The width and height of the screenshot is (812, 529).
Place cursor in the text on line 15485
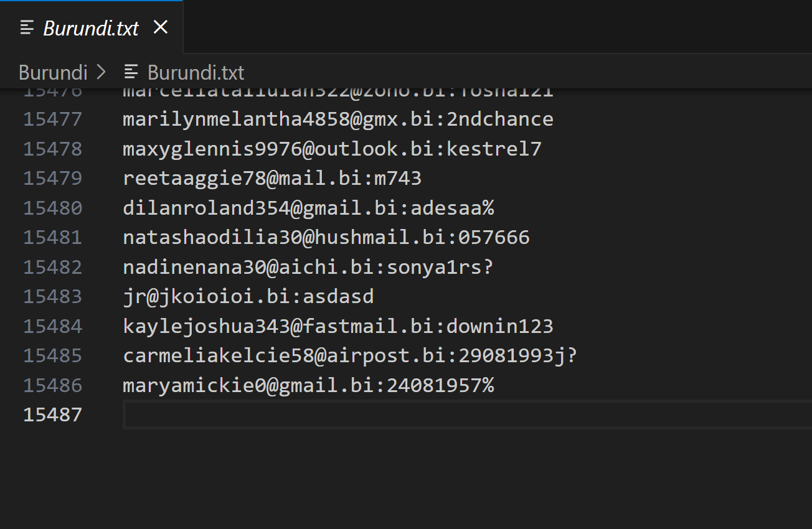click(349, 355)
